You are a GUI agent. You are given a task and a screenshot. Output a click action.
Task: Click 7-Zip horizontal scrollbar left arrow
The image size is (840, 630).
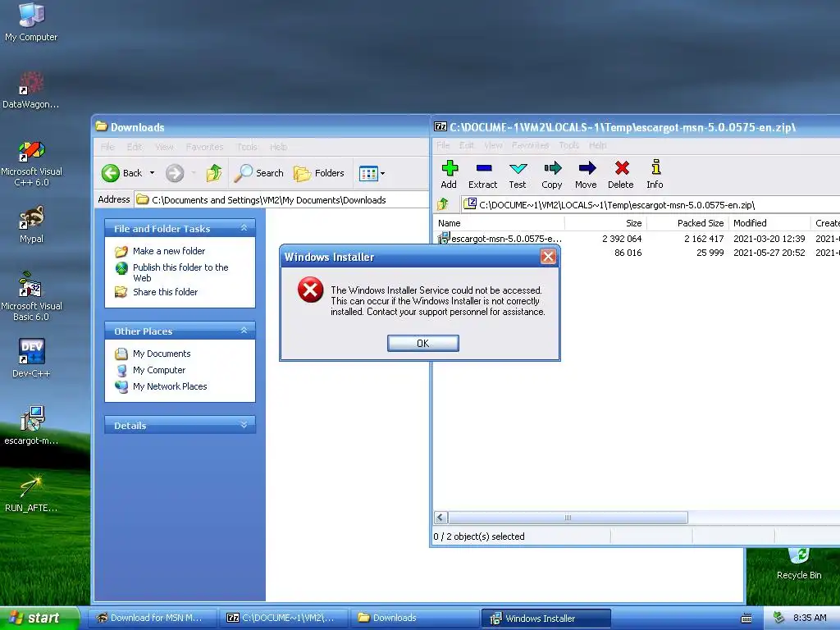441,518
